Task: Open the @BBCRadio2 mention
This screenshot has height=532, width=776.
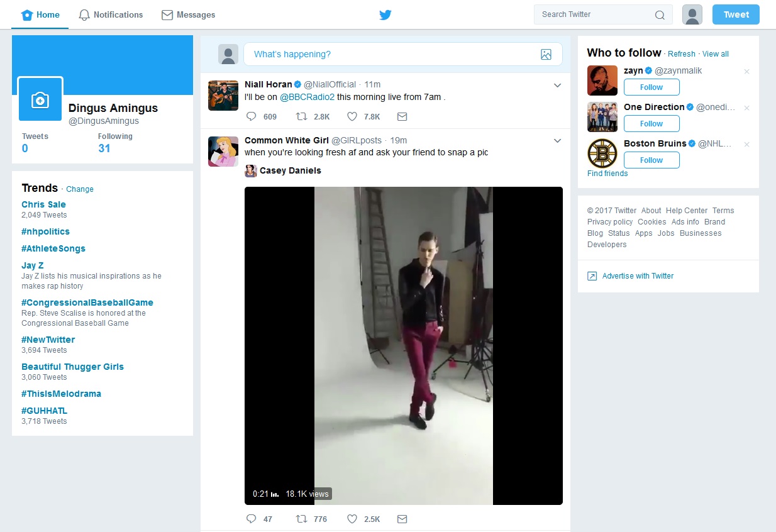Action: tap(307, 97)
